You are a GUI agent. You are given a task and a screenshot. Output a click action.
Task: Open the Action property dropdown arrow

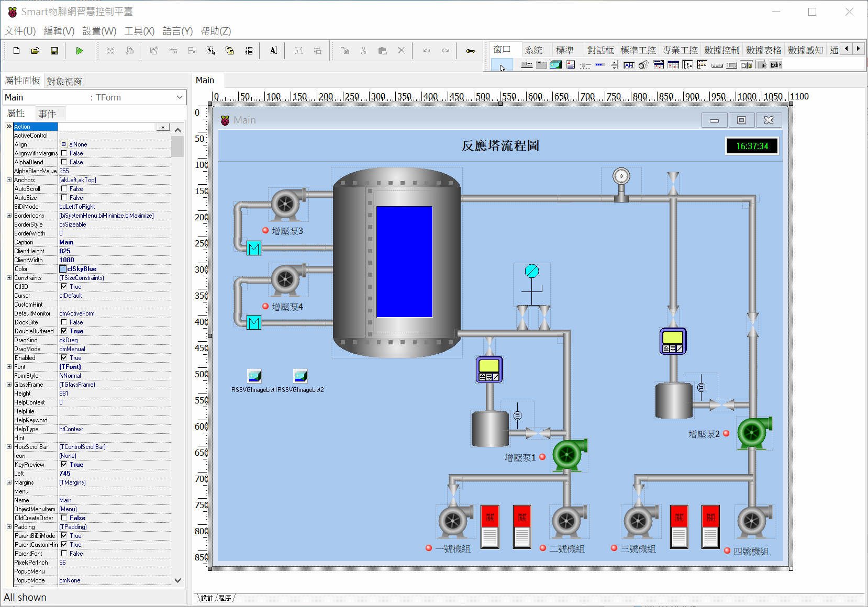click(x=163, y=127)
